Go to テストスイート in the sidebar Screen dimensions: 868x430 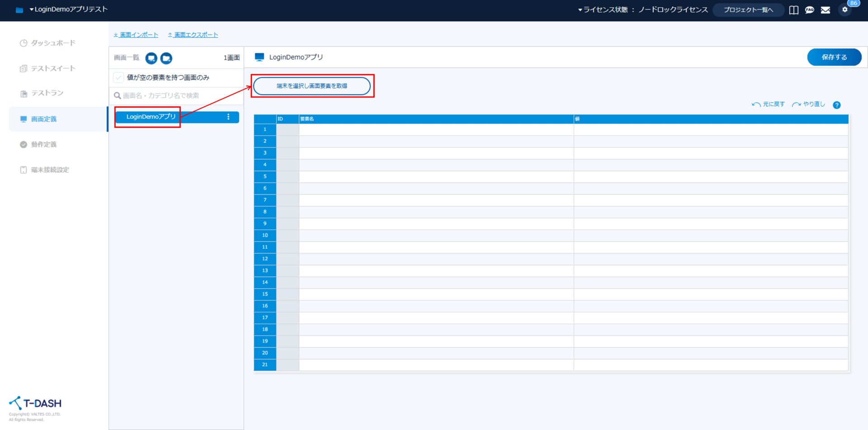tap(53, 68)
